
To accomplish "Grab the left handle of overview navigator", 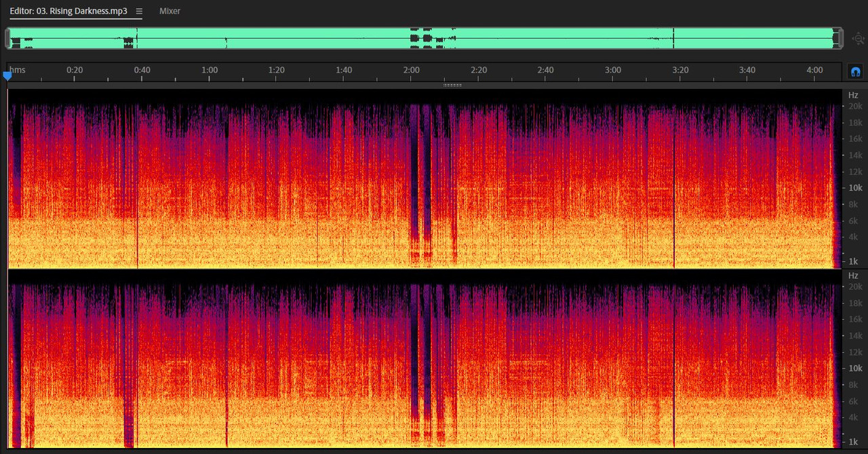I will pos(8,39).
